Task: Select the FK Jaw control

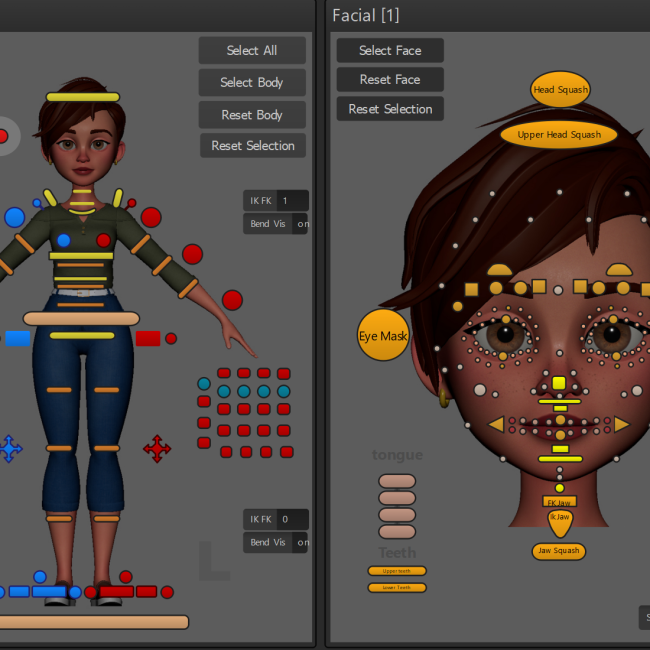Action: (559, 502)
